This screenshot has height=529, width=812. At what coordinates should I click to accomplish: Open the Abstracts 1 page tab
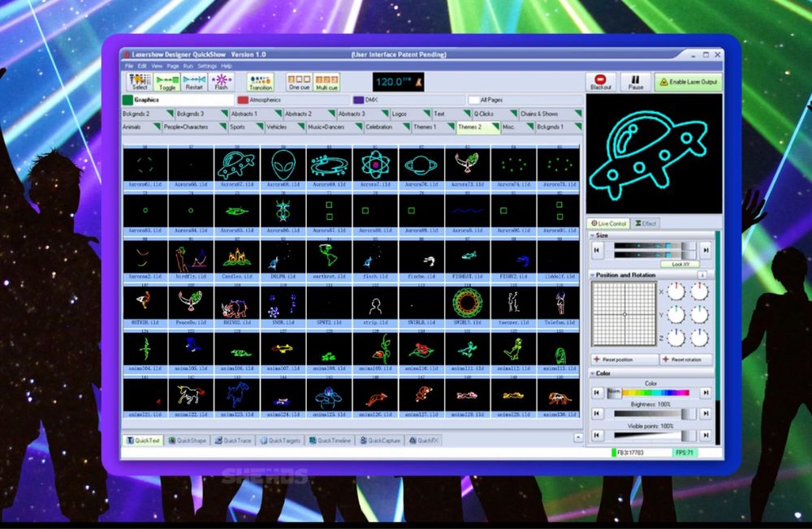tap(255, 114)
